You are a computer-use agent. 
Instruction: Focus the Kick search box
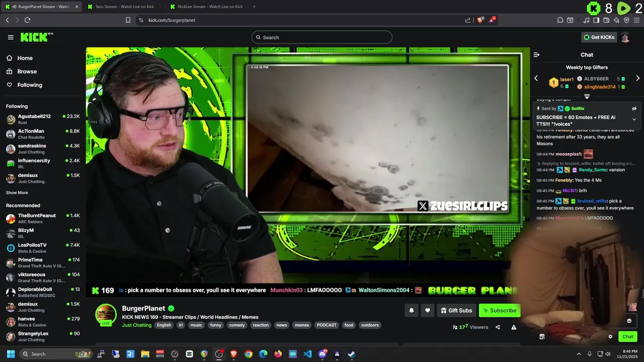pyautogui.click(x=322, y=37)
